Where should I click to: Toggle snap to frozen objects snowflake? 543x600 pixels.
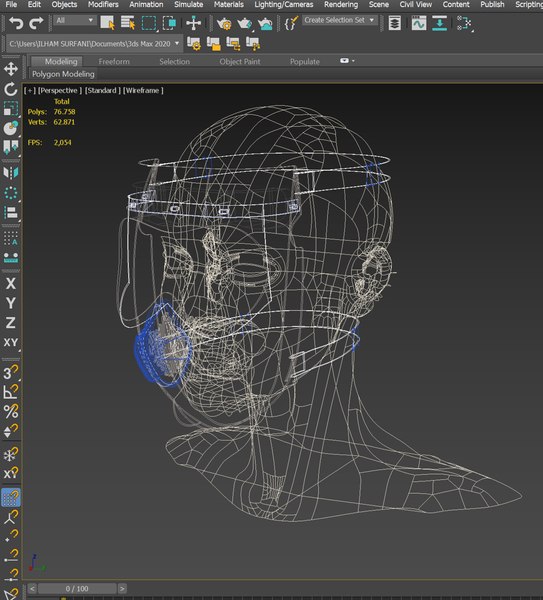[x=11, y=454]
